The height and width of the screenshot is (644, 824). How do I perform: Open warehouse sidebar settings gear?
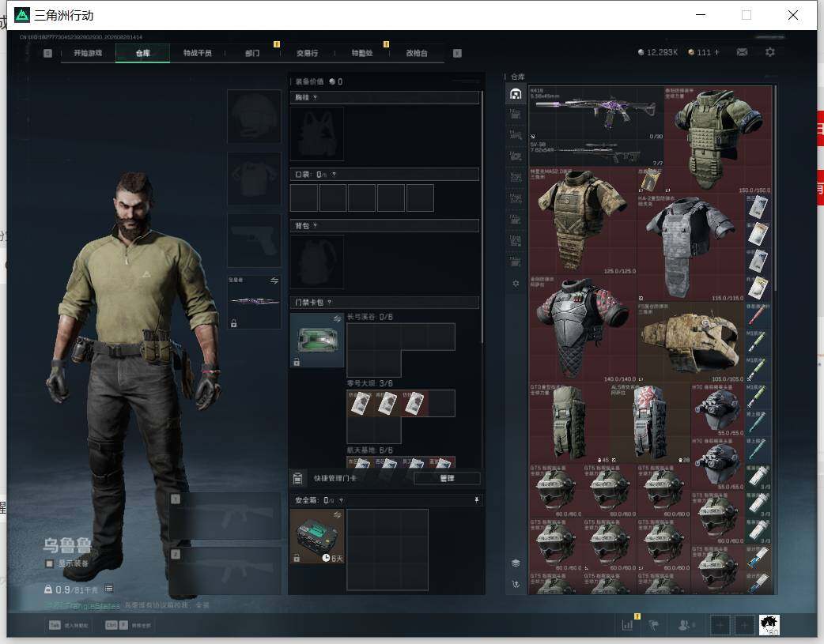(516, 283)
